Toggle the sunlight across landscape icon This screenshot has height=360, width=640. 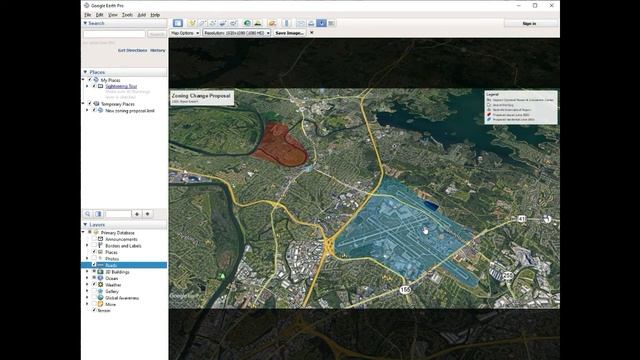click(x=258, y=23)
